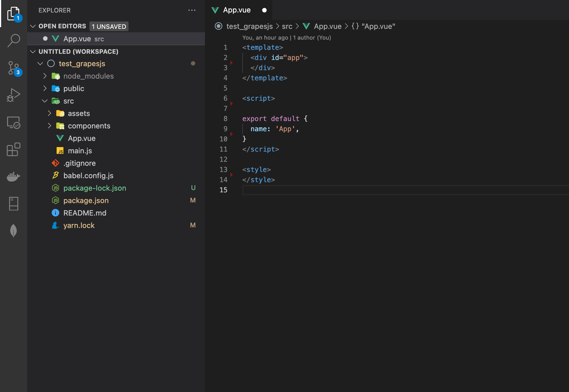Click node_modules folder icon
Screen dimensions: 569x392
(56, 76)
